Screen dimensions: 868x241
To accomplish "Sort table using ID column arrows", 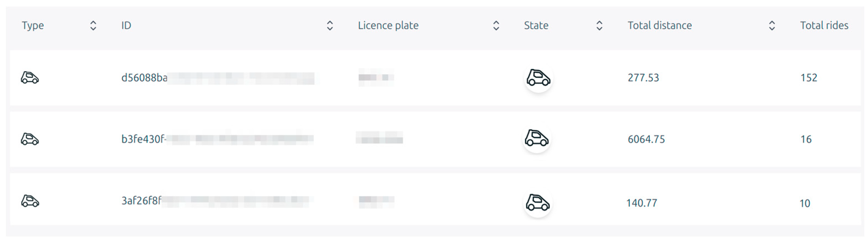I will tap(330, 26).
